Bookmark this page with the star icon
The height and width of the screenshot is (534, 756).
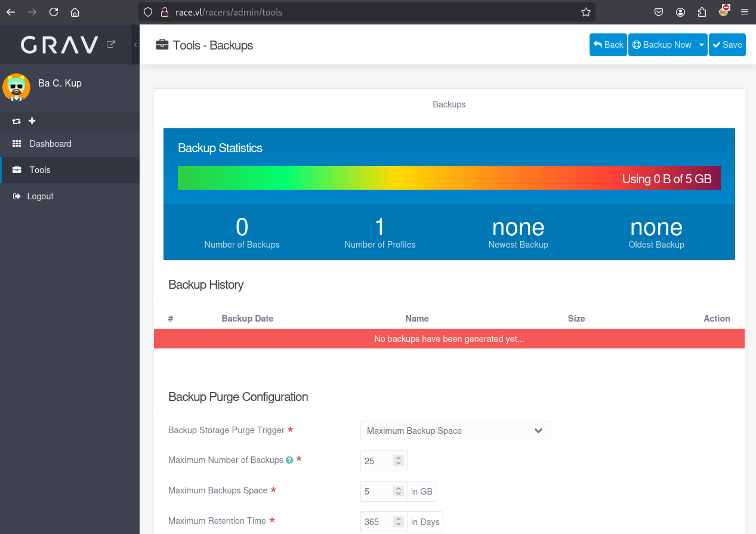pos(586,12)
